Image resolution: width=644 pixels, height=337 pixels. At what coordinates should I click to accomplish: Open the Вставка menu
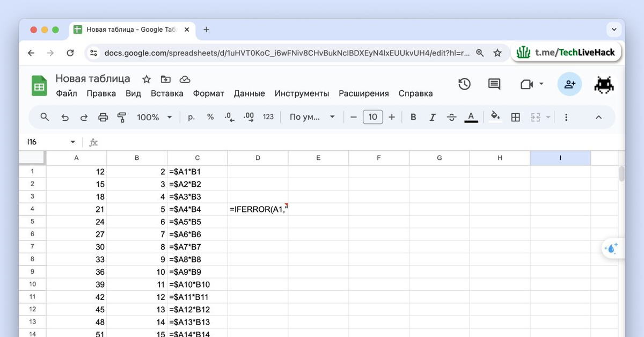click(167, 93)
